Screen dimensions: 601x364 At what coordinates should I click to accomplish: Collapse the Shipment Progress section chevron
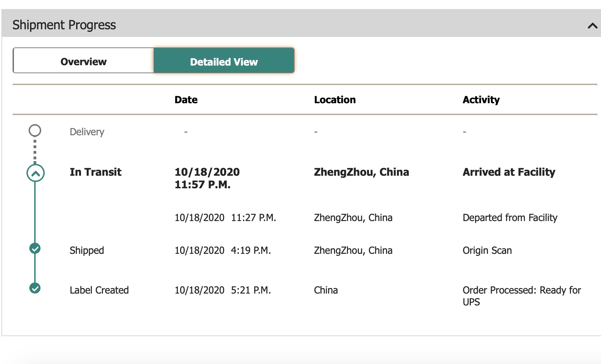point(592,25)
